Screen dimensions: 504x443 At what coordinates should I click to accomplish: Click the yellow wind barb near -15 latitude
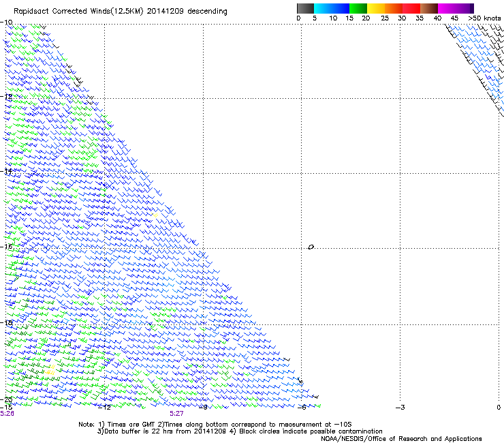[155, 215]
